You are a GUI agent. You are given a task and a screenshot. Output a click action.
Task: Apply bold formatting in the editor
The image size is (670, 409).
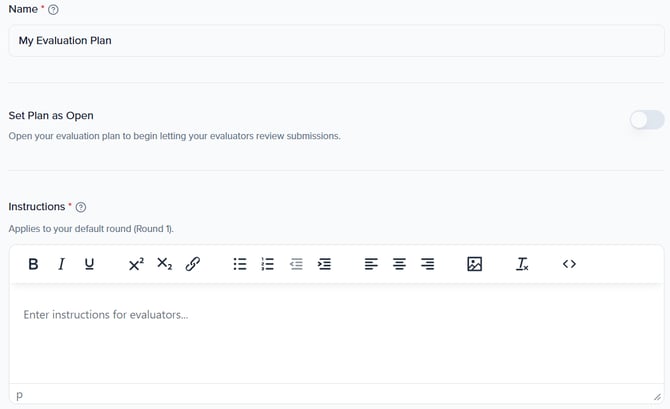coord(33,264)
